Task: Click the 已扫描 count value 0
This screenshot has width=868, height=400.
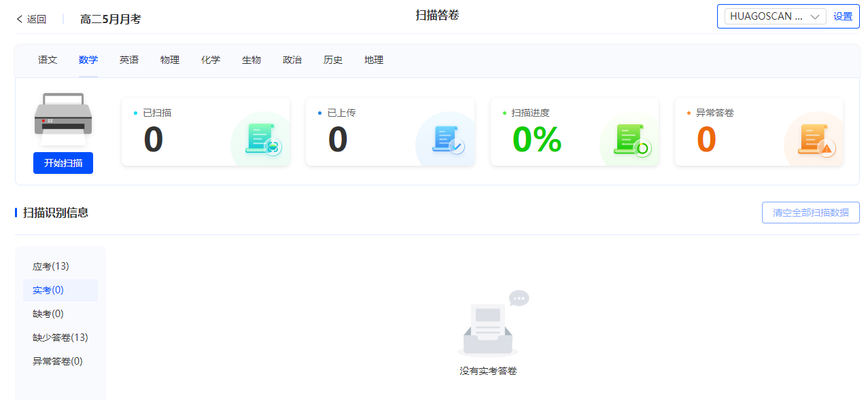Action: (x=154, y=140)
